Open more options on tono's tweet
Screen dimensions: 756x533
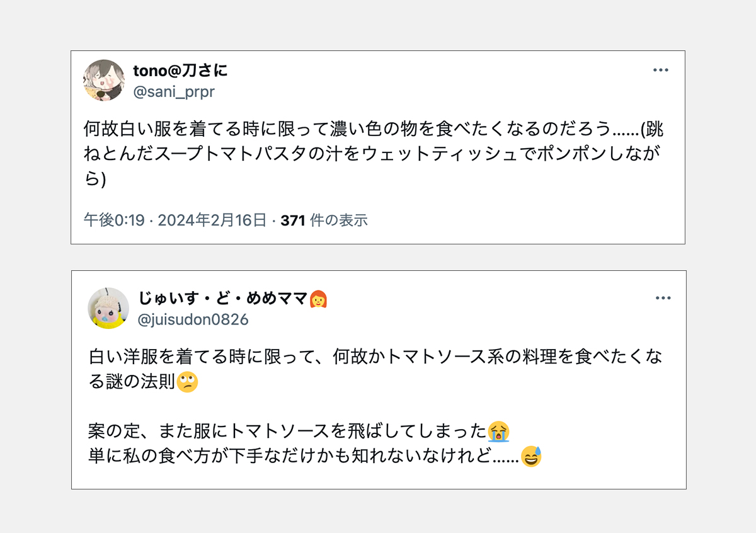click(x=660, y=70)
